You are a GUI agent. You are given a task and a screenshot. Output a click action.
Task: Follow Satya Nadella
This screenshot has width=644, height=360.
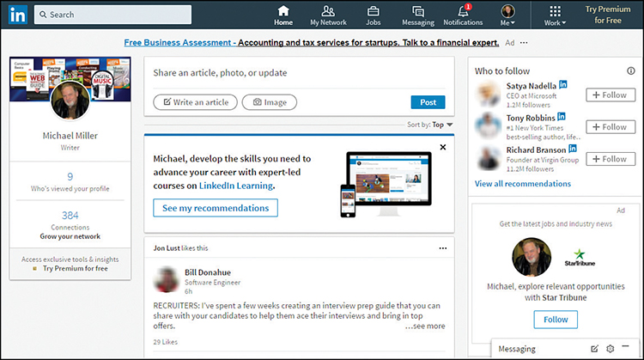(x=611, y=95)
